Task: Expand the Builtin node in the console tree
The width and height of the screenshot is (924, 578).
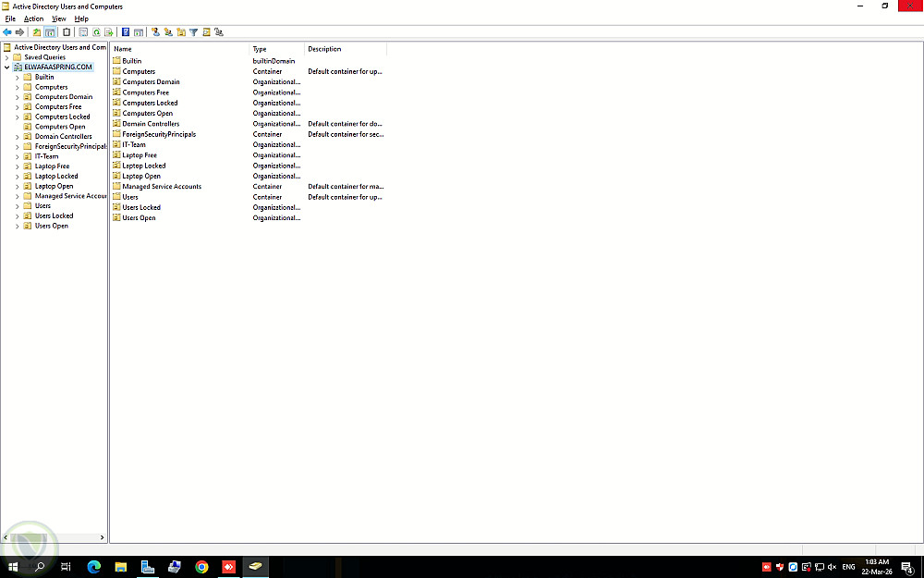Action: click(x=17, y=78)
